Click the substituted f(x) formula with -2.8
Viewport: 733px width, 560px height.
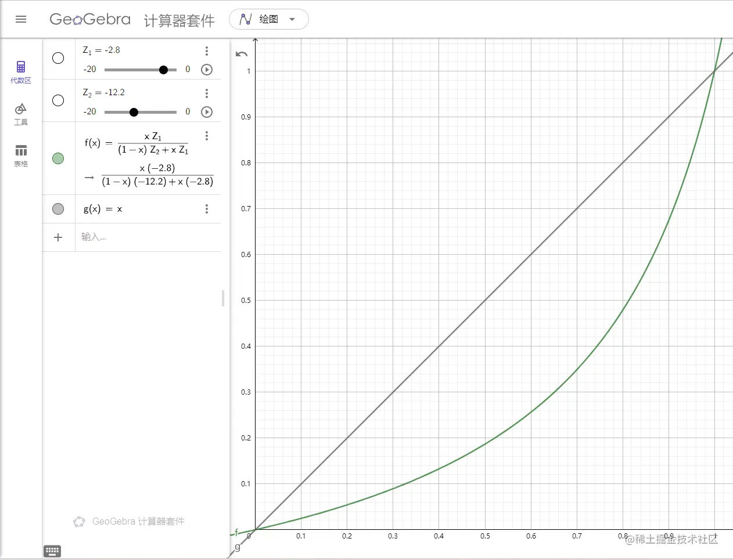coord(157,175)
